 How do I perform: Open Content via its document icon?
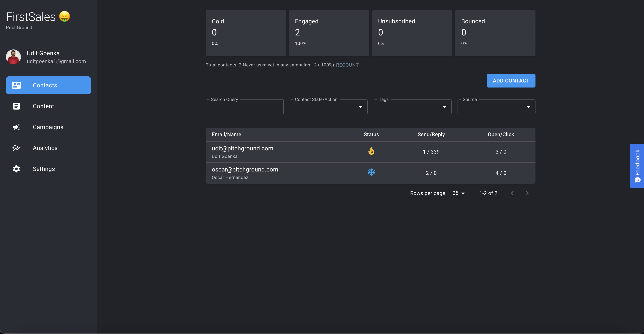point(16,106)
